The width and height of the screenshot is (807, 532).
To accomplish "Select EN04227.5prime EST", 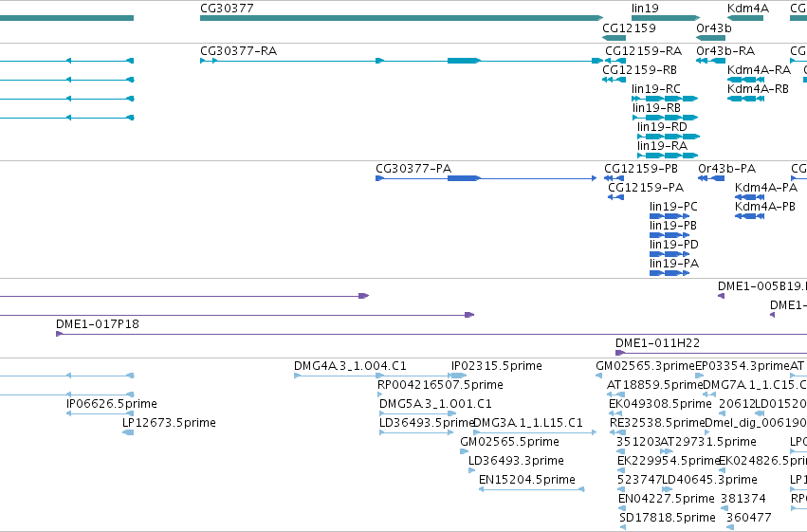I will pyautogui.click(x=622, y=509).
